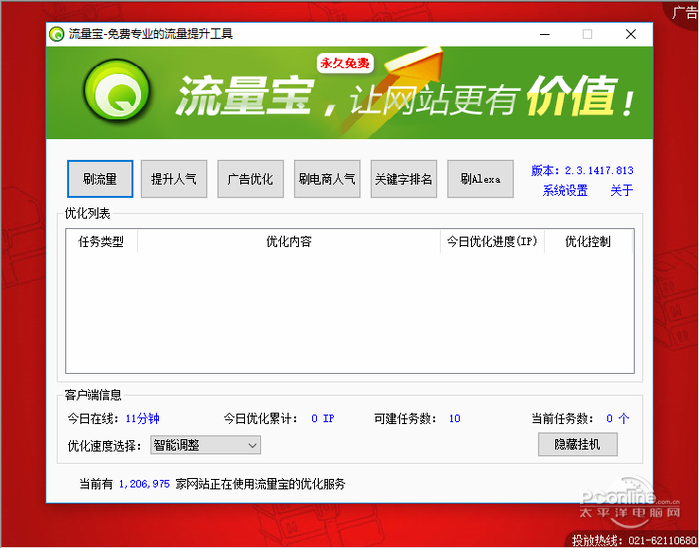Click the 0 IP optimization total value
The width and height of the screenshot is (700, 549).
click(322, 419)
